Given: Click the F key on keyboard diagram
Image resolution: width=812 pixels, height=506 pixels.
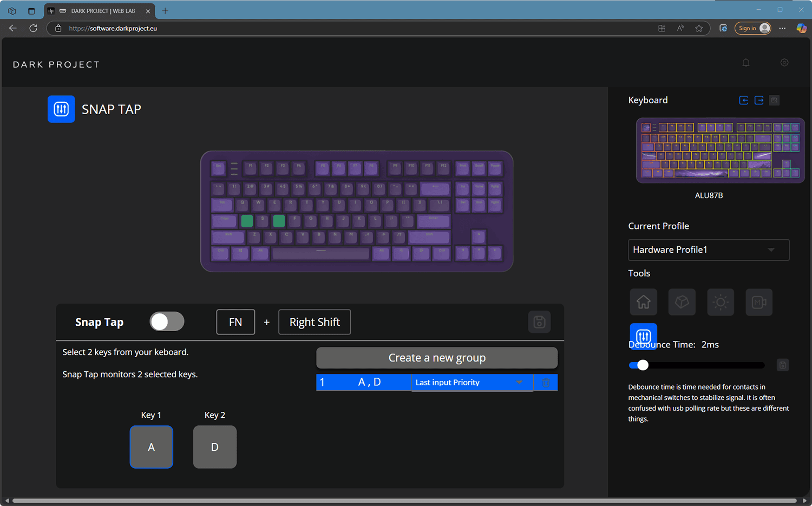Looking at the screenshot, I should tap(294, 220).
